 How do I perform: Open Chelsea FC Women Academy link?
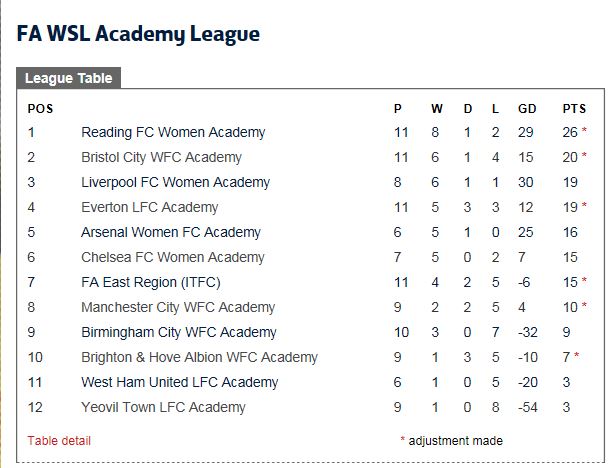tap(173, 257)
